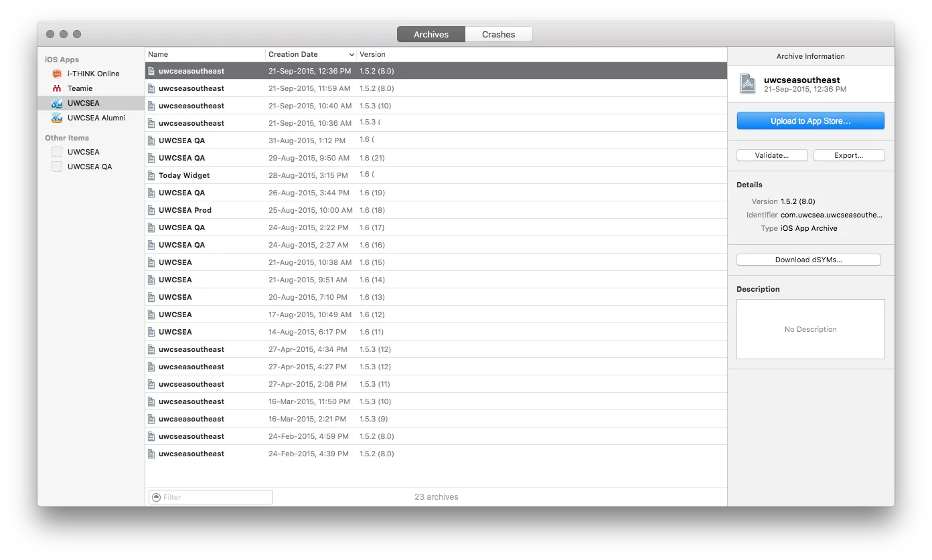Click the archive icon beside Today Widget
This screenshot has width=932, height=560.
(151, 175)
